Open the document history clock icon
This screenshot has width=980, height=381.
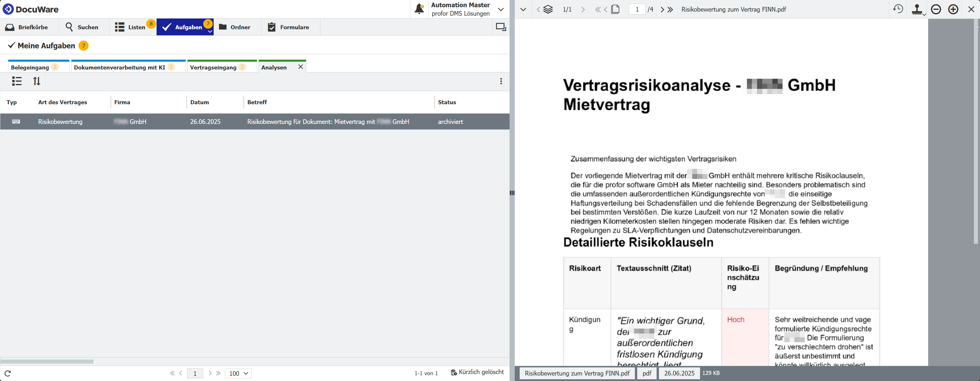898,9
